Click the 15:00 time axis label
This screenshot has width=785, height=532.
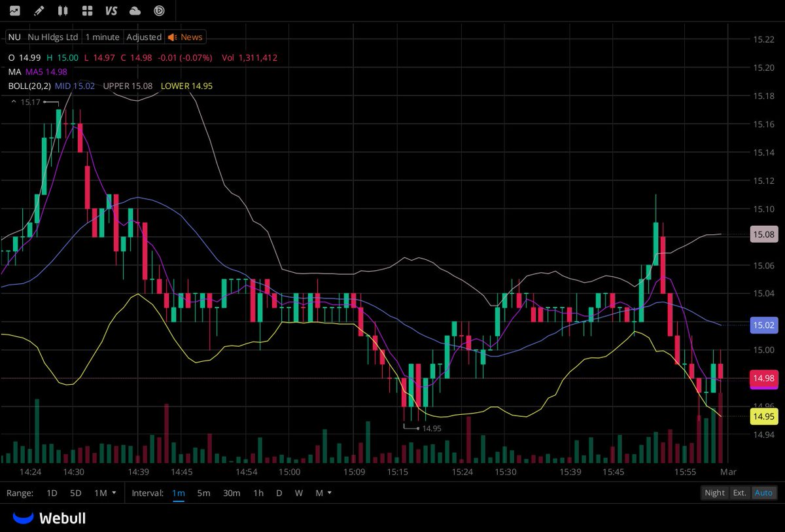(x=289, y=472)
